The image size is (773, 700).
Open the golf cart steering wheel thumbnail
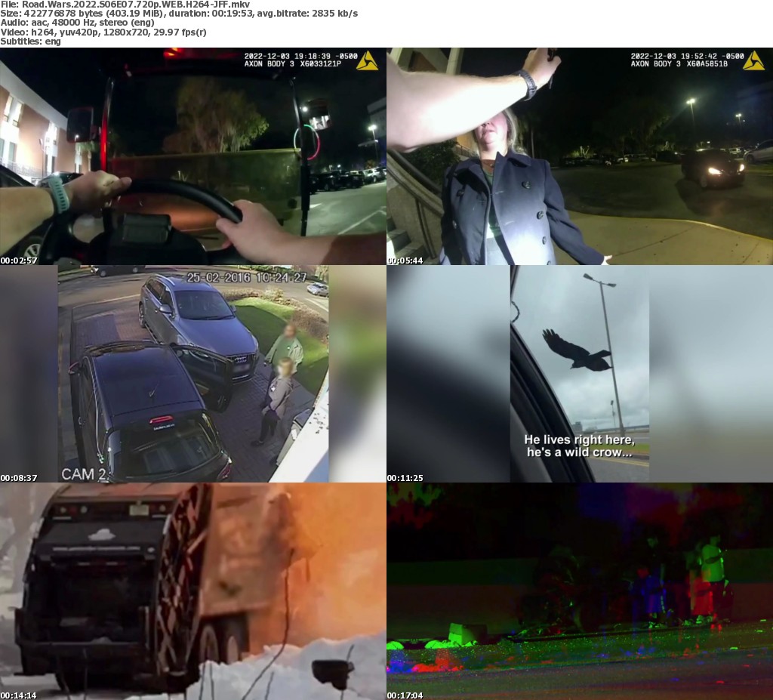pos(193,156)
